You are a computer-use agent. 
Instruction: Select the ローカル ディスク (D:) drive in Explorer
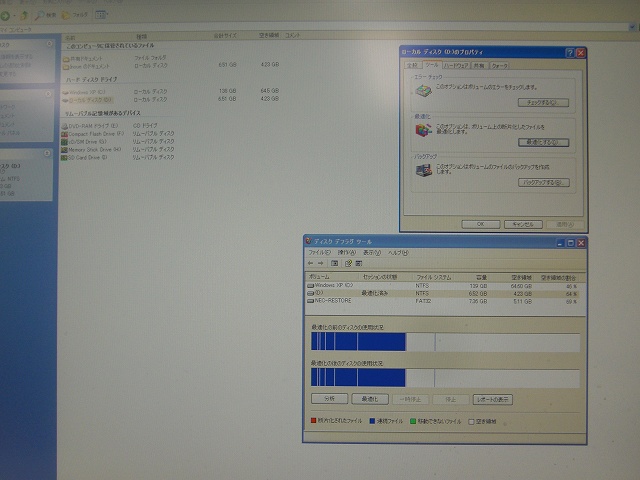(x=87, y=100)
